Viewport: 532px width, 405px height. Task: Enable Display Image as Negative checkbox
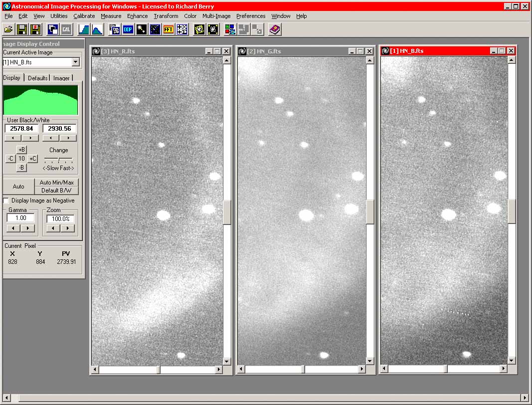(x=6, y=201)
